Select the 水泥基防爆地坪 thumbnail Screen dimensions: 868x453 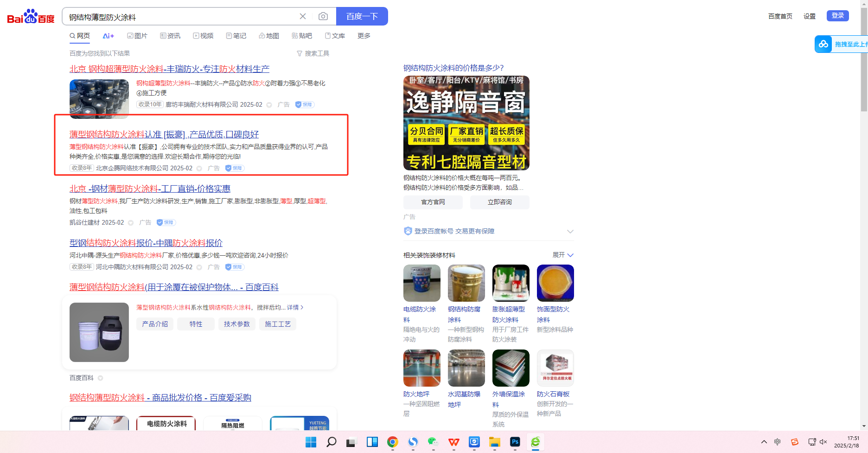(466, 368)
